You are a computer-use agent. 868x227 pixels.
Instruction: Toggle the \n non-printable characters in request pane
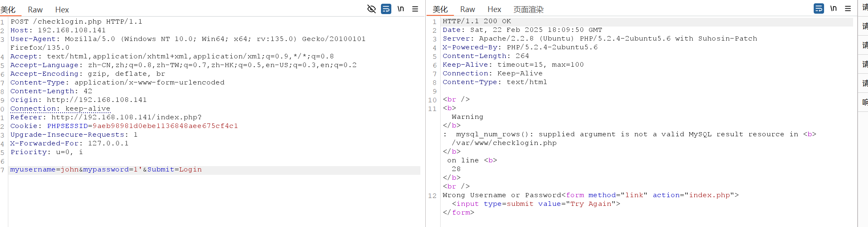pyautogui.click(x=400, y=9)
